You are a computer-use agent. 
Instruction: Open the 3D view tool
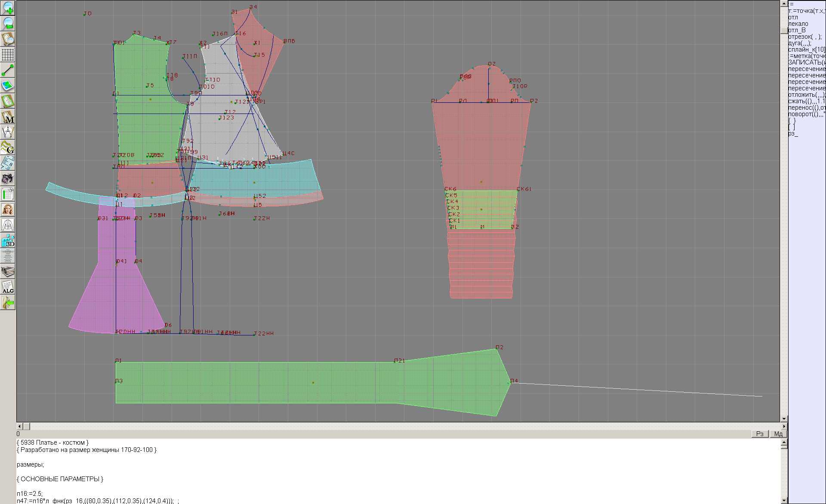click(8, 240)
